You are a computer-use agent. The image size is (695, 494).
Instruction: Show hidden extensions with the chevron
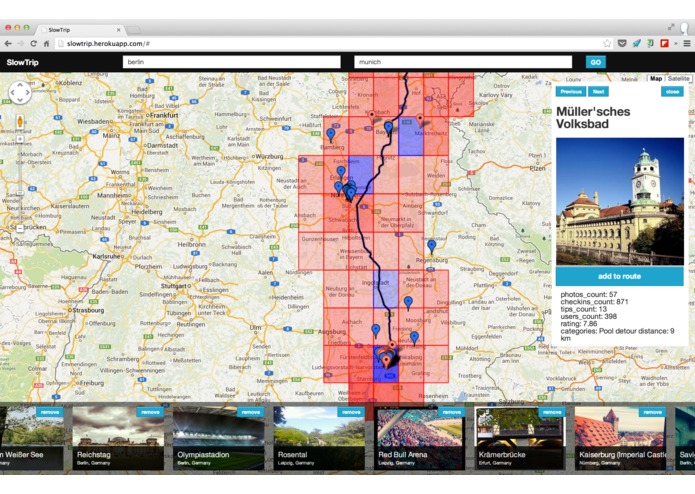(676, 43)
